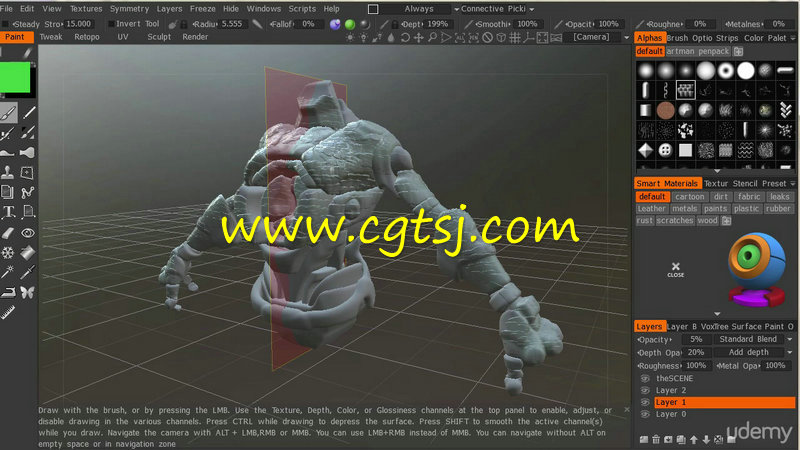Click the sun light intensity icon

pos(350,37)
